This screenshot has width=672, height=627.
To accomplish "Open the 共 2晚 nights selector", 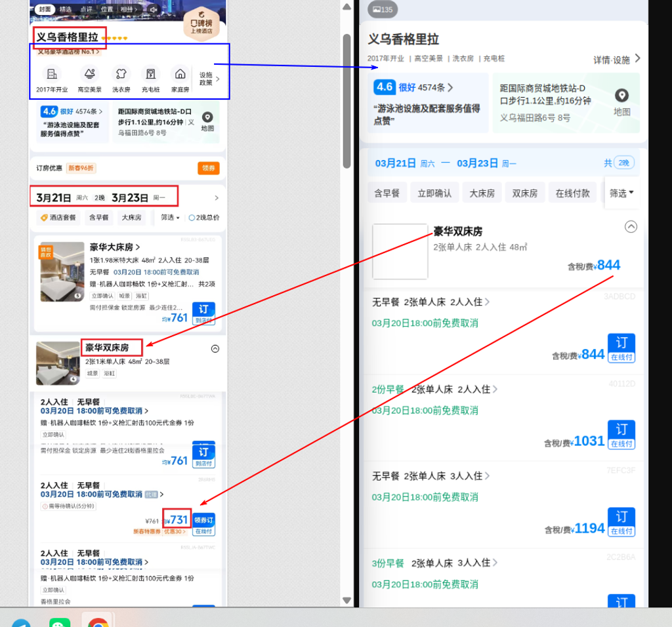I will [619, 163].
